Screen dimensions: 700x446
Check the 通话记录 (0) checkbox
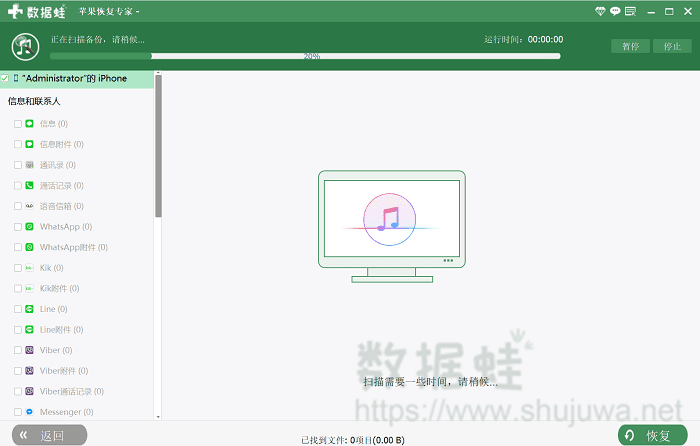click(18, 185)
